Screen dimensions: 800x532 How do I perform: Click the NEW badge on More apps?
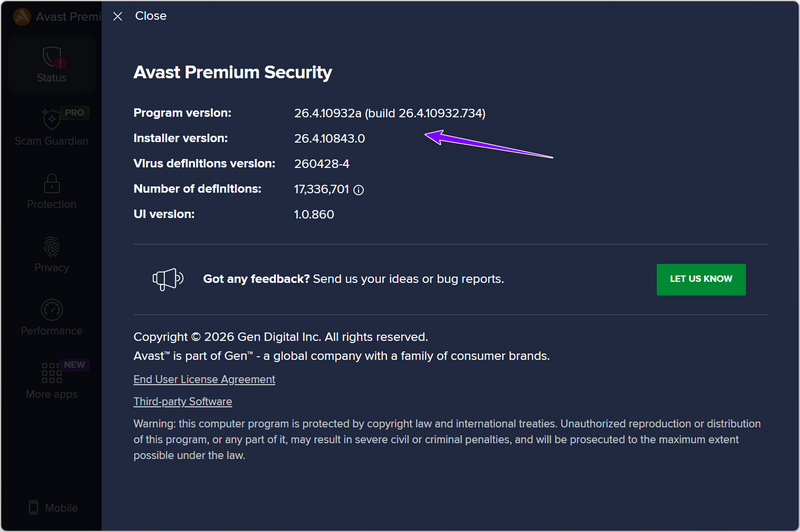tap(74, 365)
